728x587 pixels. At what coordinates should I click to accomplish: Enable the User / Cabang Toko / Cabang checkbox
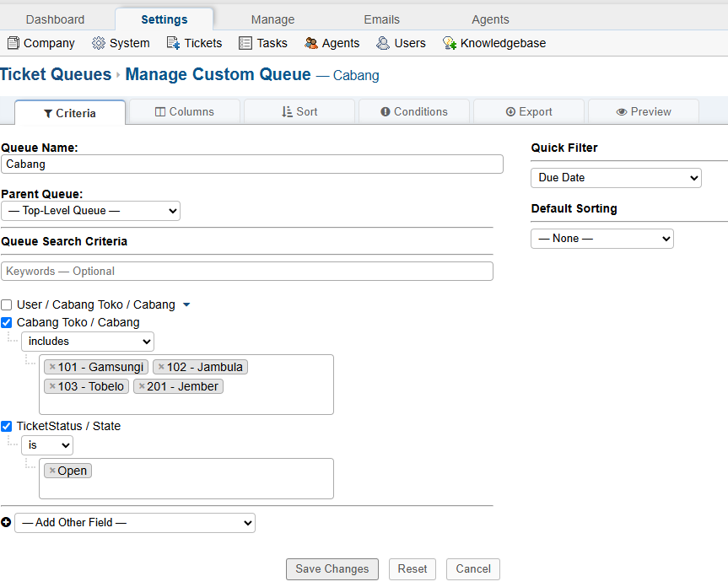coord(7,304)
